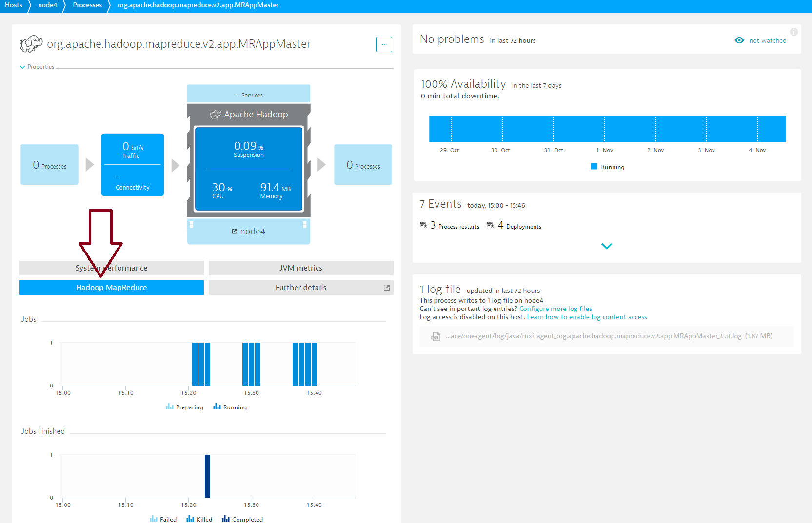Click the 0.09 % Suspension metric
This screenshot has height=523, width=812.
click(249, 149)
